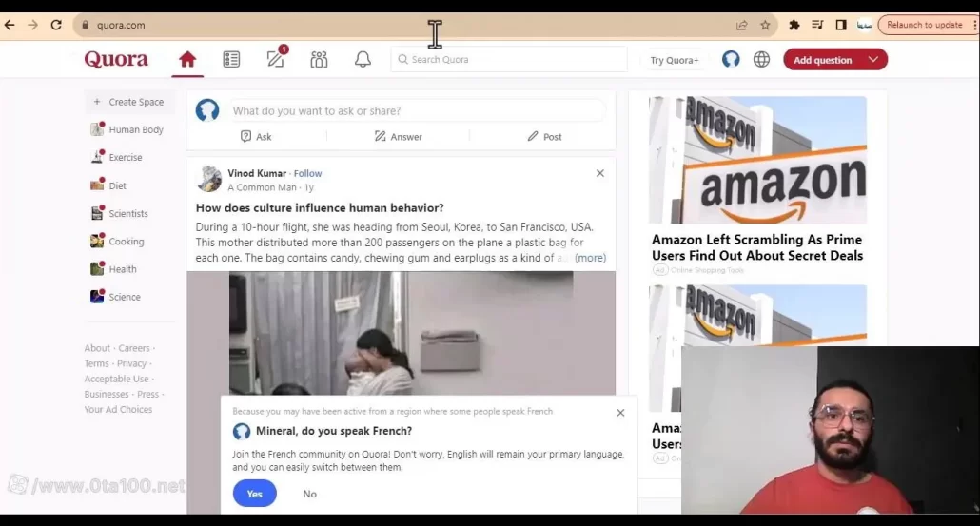The height and width of the screenshot is (526, 980).
Task: Click the Try Quora+ button
Action: [674, 60]
